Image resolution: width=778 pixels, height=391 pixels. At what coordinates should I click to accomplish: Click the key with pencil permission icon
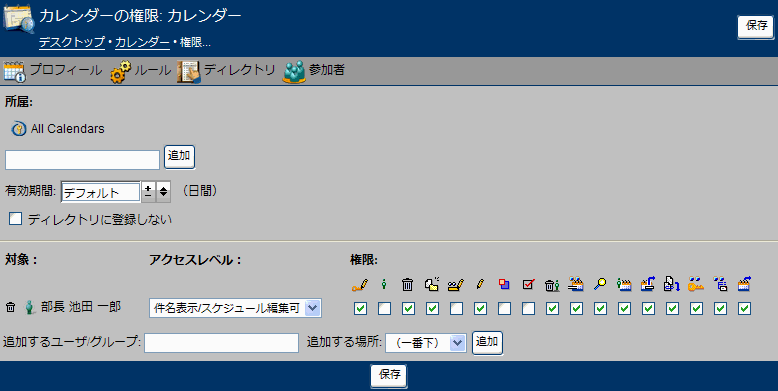pos(360,285)
